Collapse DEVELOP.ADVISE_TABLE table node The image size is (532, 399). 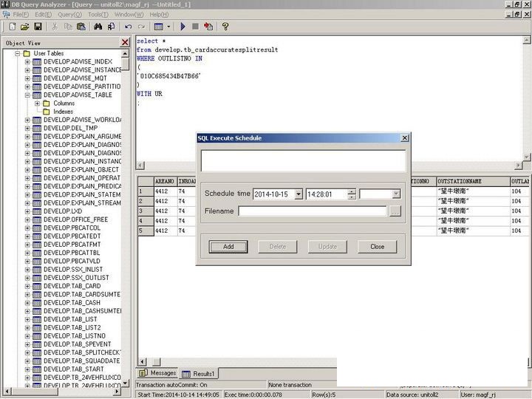point(27,95)
